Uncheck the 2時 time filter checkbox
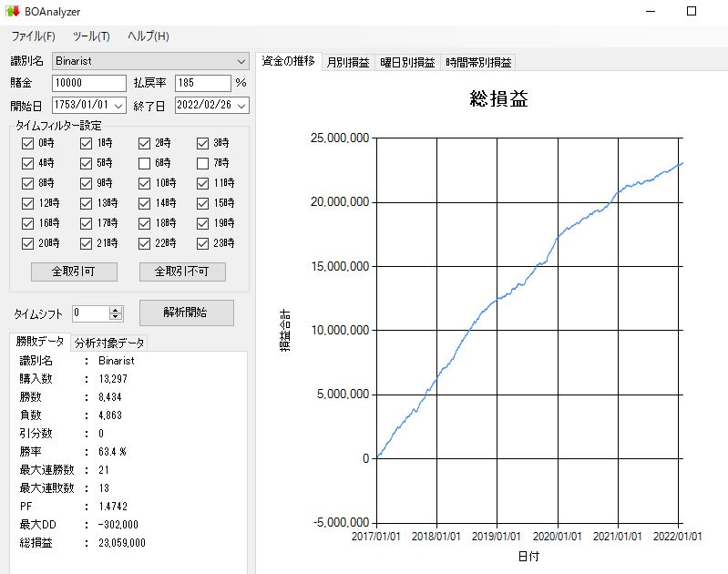Image resolution: width=728 pixels, height=574 pixels. coord(144,143)
